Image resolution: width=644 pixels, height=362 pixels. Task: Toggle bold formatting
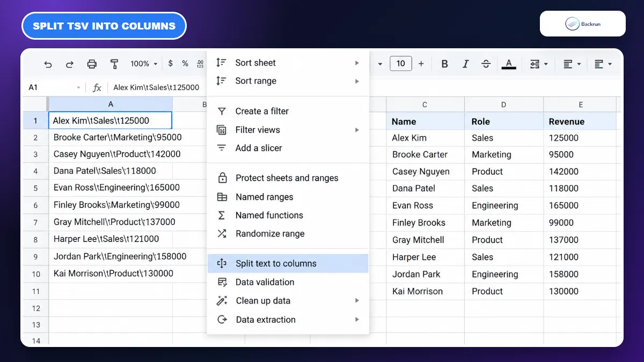(x=444, y=64)
